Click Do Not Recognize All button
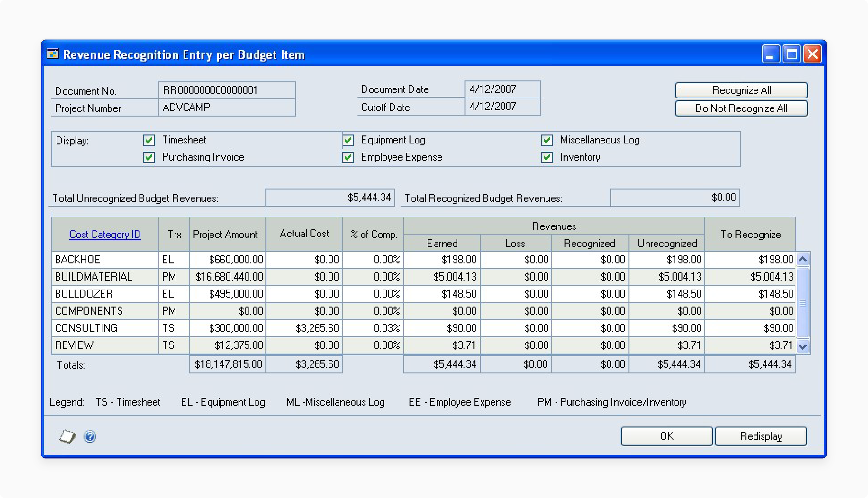 pos(741,108)
